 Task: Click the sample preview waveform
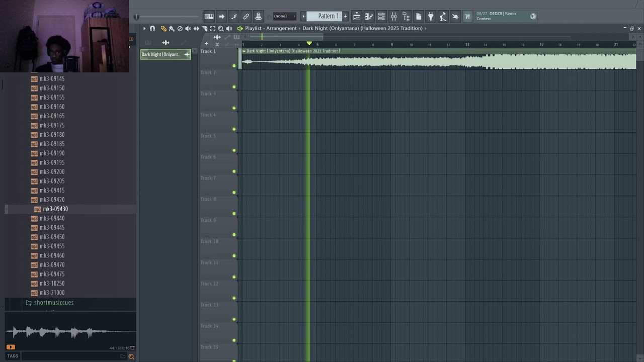click(x=70, y=332)
